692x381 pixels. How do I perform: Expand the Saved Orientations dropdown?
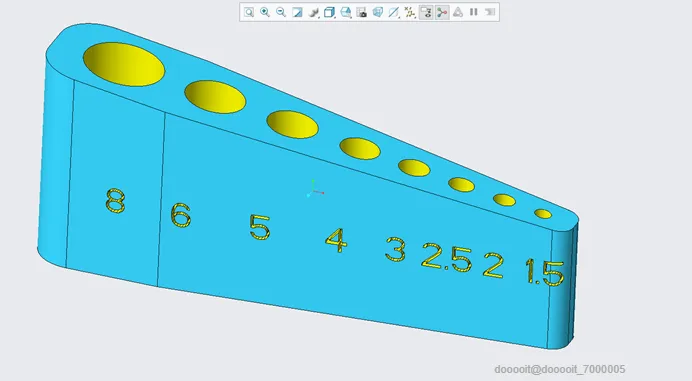coord(346,12)
